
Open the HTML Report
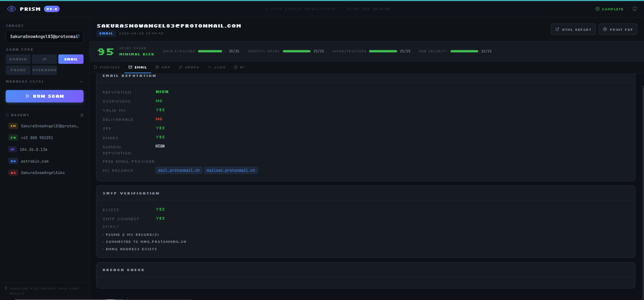(x=573, y=30)
